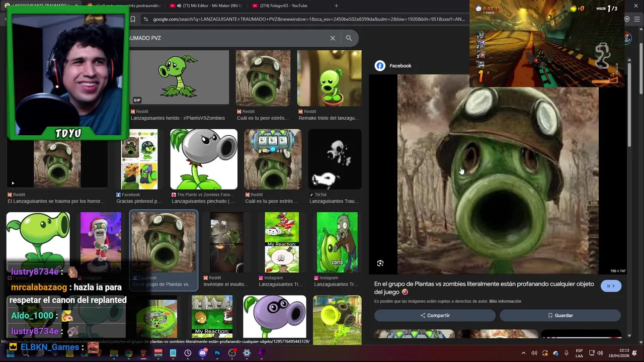Image resolution: width=644 pixels, height=362 pixels.
Task: Open the clock showing 22:13 date
Action: click(619, 353)
